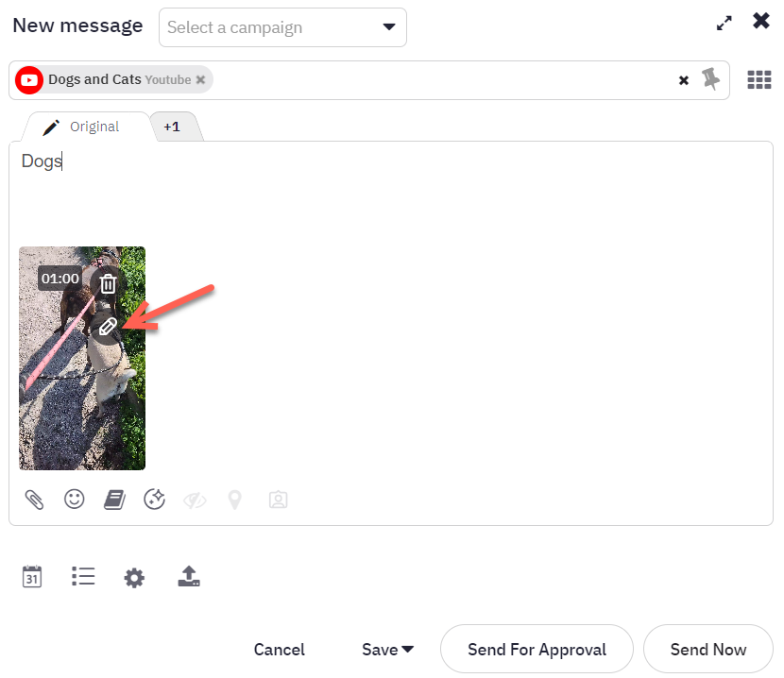Click the 01:00 video duration badge
Screen dimensions: 784x678
[x=60, y=279]
